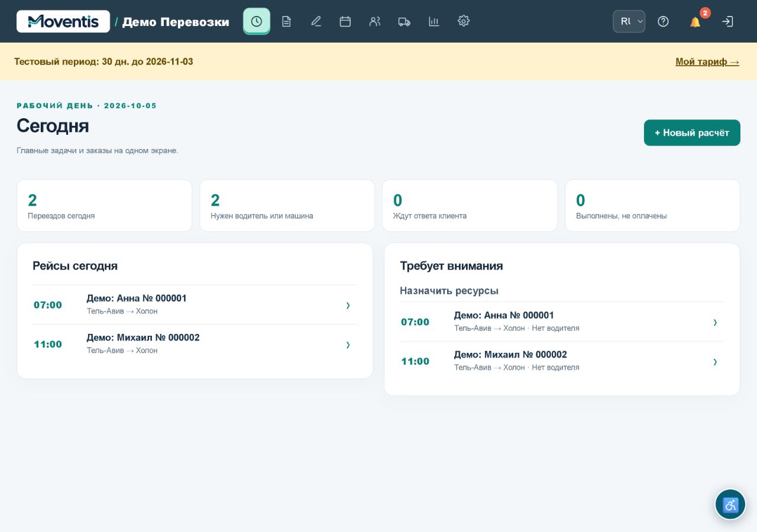Open the 'Выполнены, не оплачены' stat card
This screenshot has height=532, width=757.
tap(653, 206)
